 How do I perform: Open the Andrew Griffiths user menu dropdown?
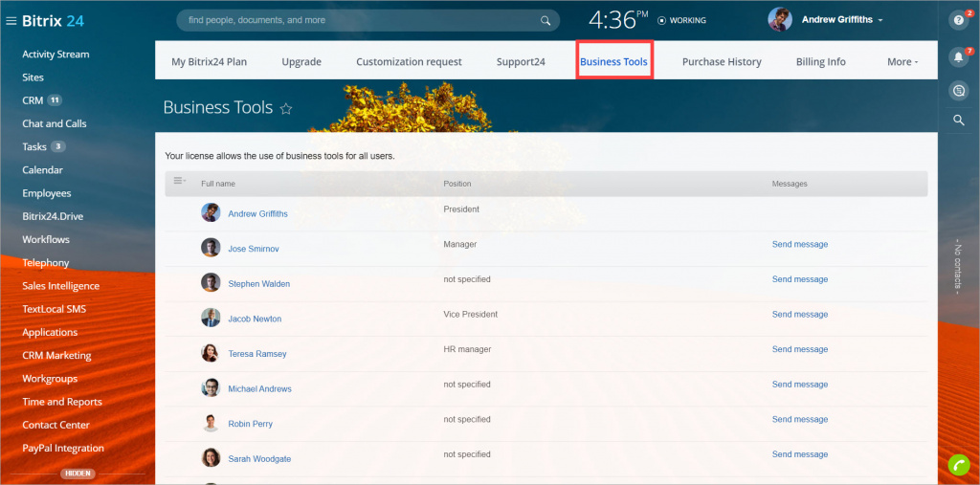pyautogui.click(x=842, y=20)
